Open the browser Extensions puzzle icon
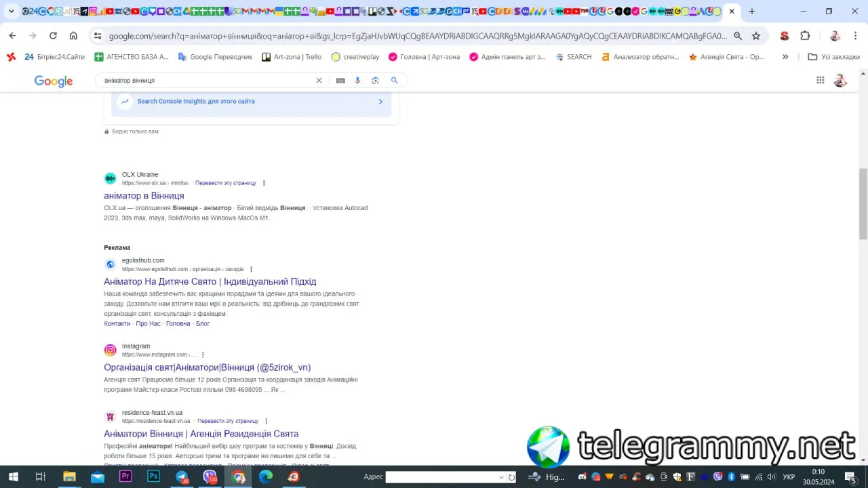This screenshot has height=488, width=868. (805, 36)
